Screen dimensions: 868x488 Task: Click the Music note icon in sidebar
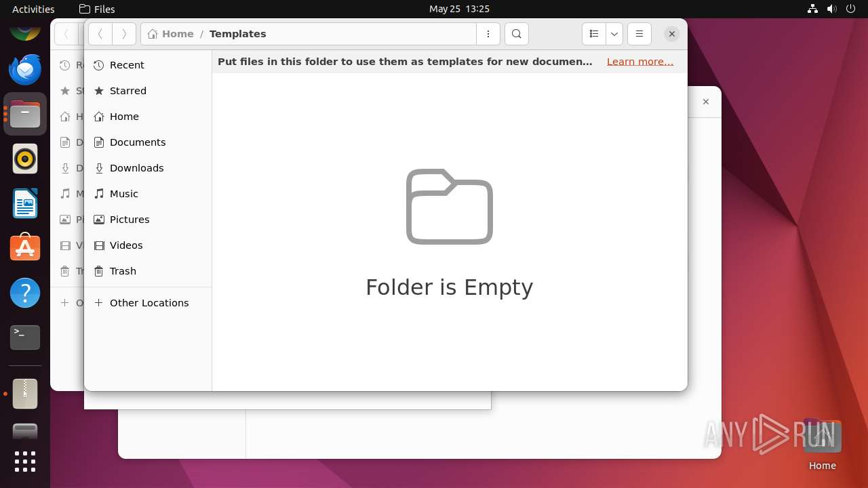tap(99, 194)
